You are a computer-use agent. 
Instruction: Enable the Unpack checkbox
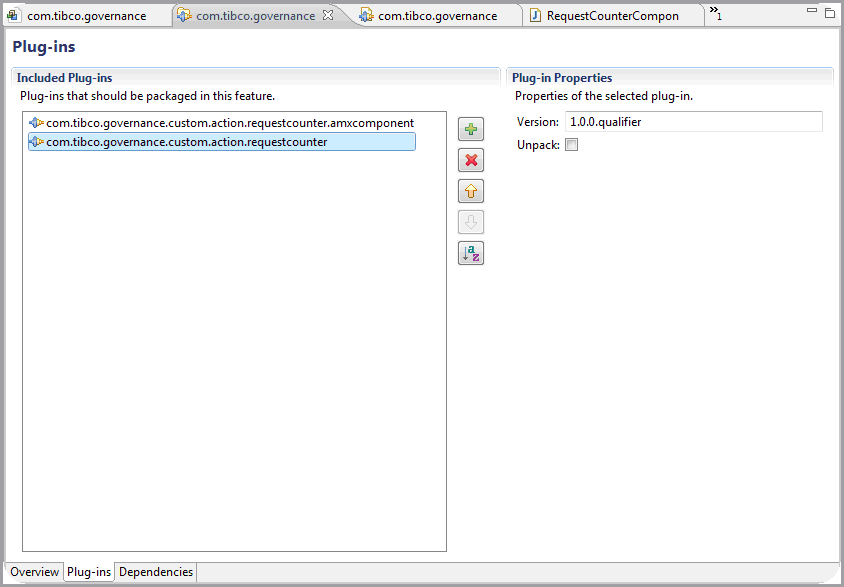[572, 145]
